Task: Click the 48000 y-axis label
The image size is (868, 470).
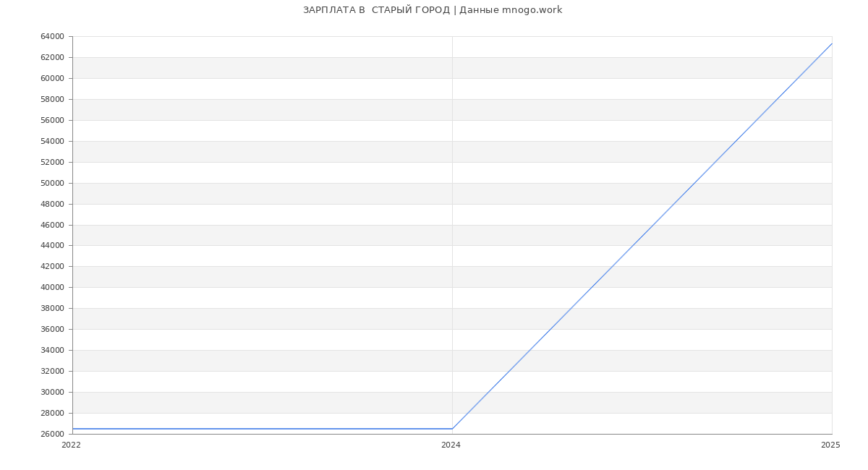Action: [53, 204]
